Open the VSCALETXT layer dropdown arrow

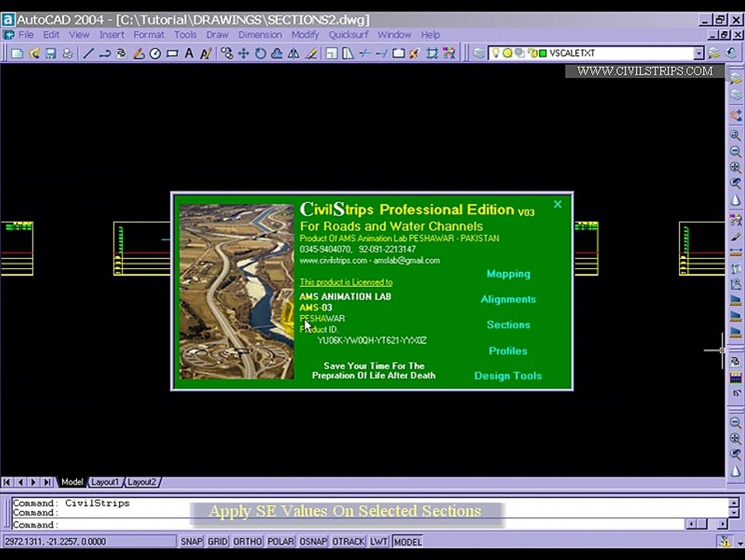point(698,53)
